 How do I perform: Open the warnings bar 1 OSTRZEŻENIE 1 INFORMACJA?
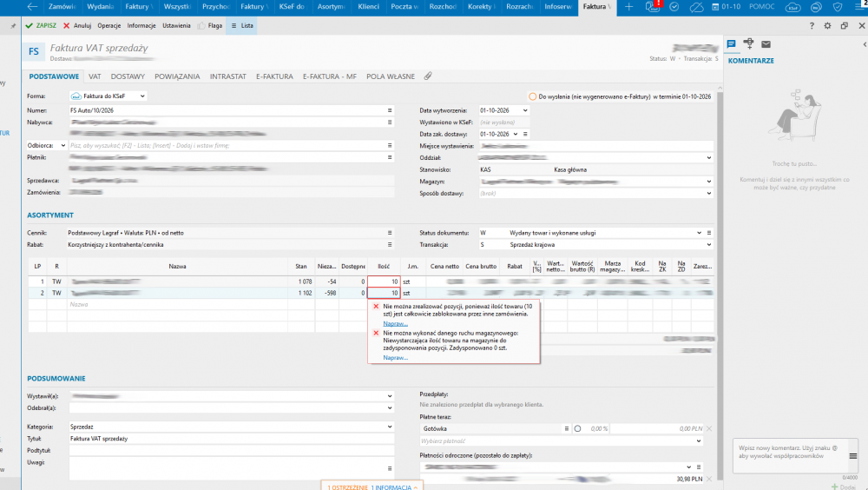372,487
